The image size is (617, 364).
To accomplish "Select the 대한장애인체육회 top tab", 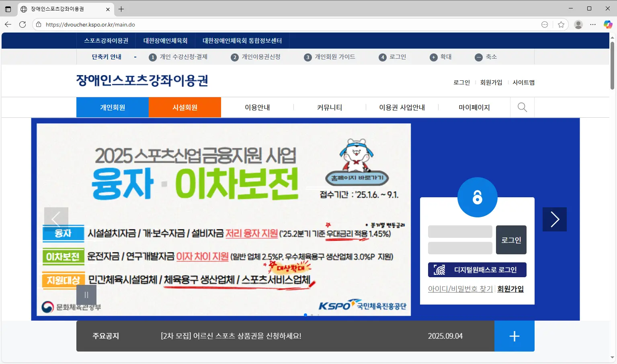I will tap(166, 41).
